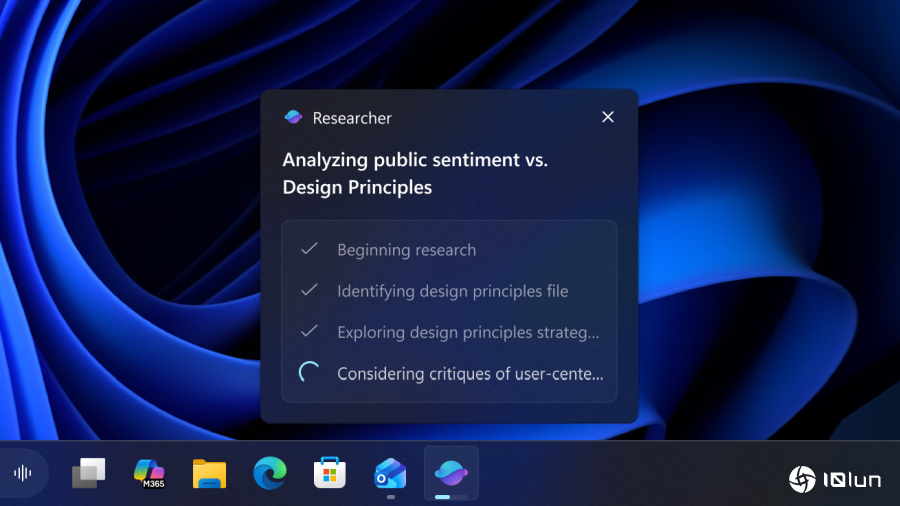The image size is (900, 506).
Task: Open Task View from the taskbar
Action: [x=89, y=473]
